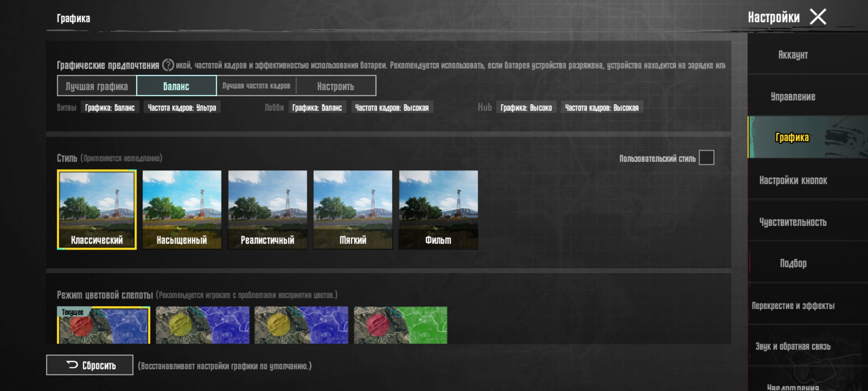The height and width of the screenshot is (391, 868).
Task: Go to the Настройки кнопок tab
Action: coord(793,180)
